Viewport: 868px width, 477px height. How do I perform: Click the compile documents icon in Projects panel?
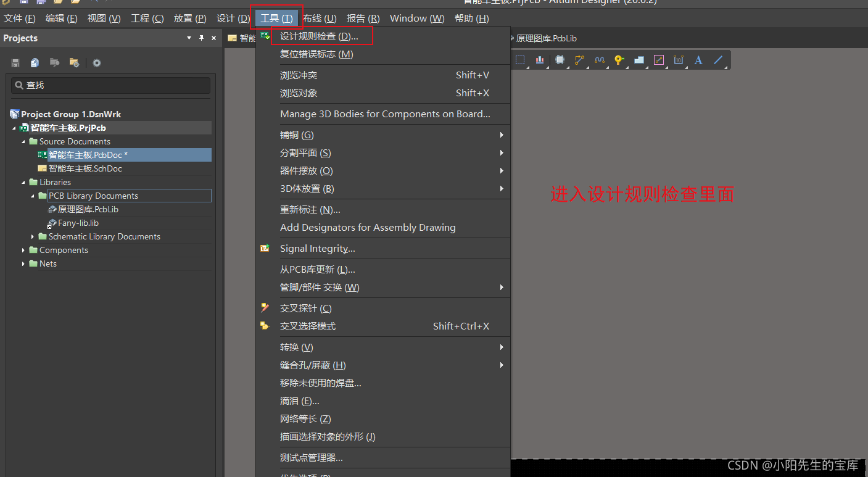point(35,62)
